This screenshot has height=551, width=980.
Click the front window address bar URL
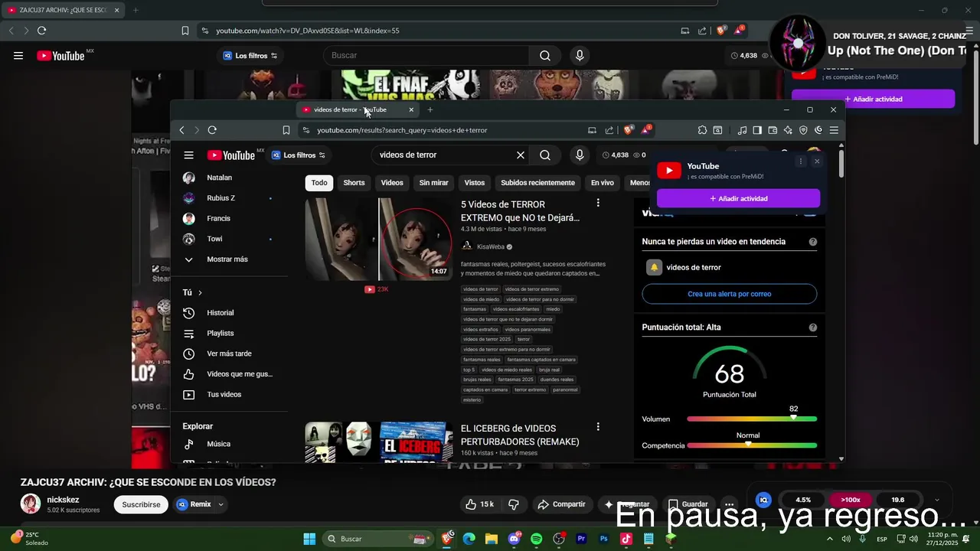click(402, 130)
